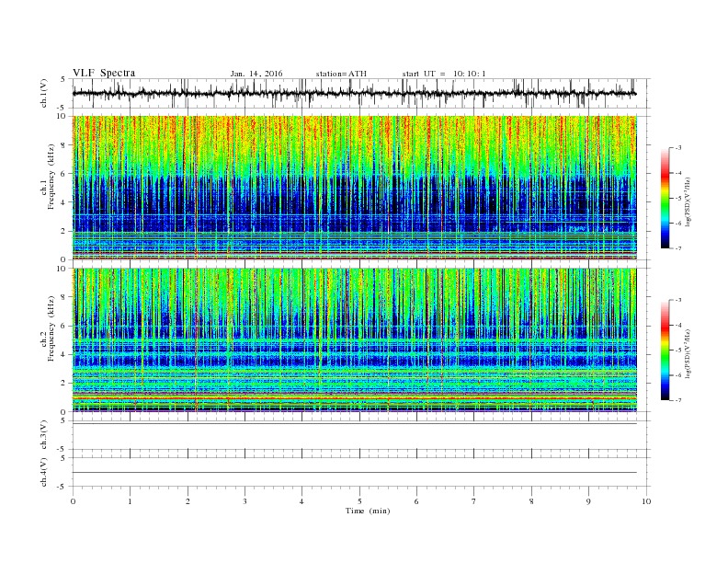
Task: Click the "-3" tick on ch.2 colorbar
Action: coord(678,300)
